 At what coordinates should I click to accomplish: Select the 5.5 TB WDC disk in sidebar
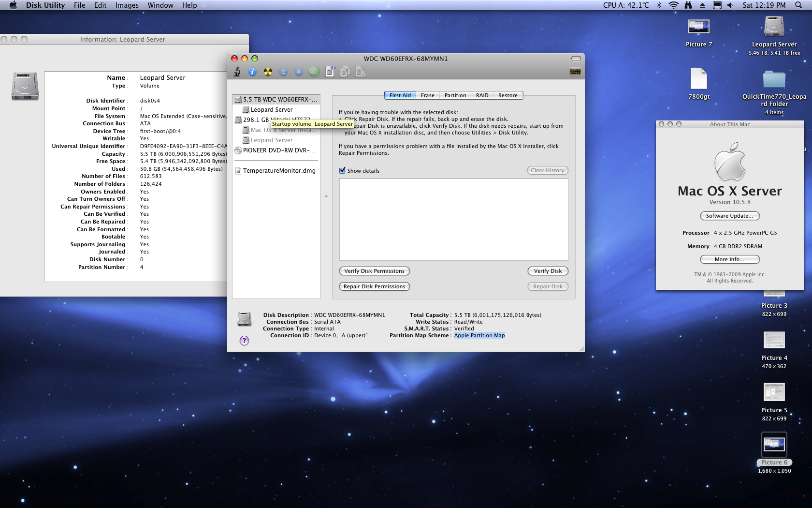276,99
